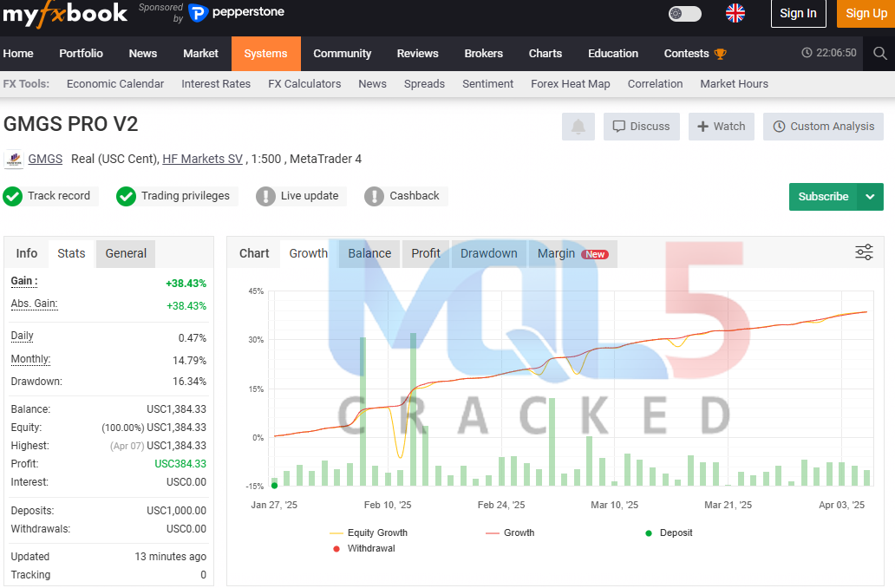
Task: Open the Education menu
Action: click(613, 54)
